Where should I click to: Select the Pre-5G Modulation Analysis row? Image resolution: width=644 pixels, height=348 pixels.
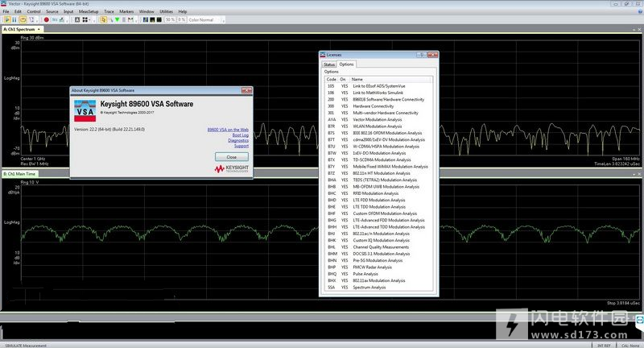tap(378, 260)
